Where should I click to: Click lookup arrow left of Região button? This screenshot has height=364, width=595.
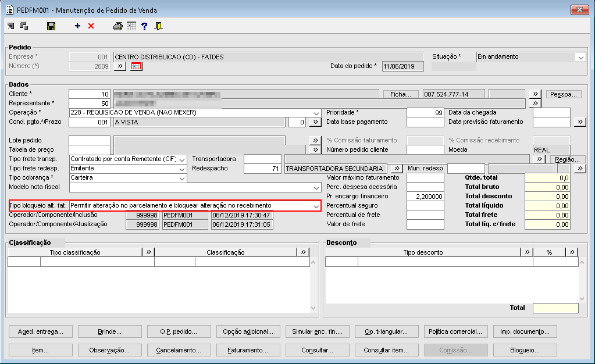point(539,159)
